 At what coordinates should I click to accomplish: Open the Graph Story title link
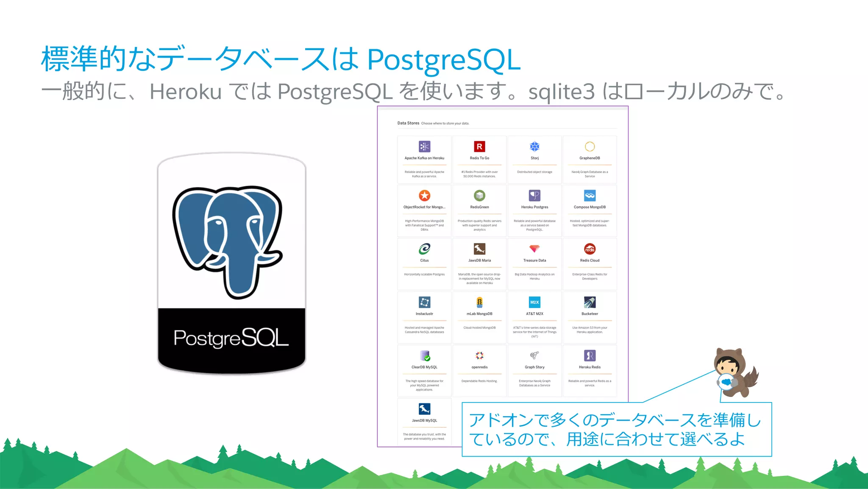534,367
